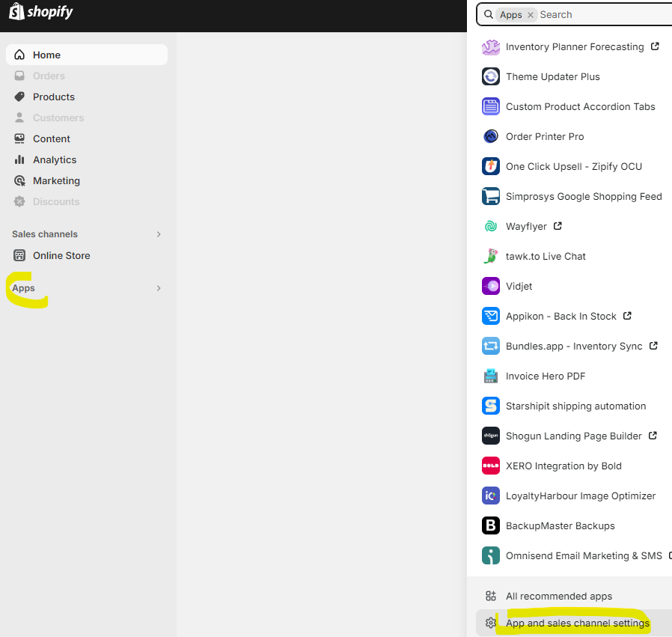
Task: Click the Shopify logo
Action: (x=40, y=13)
